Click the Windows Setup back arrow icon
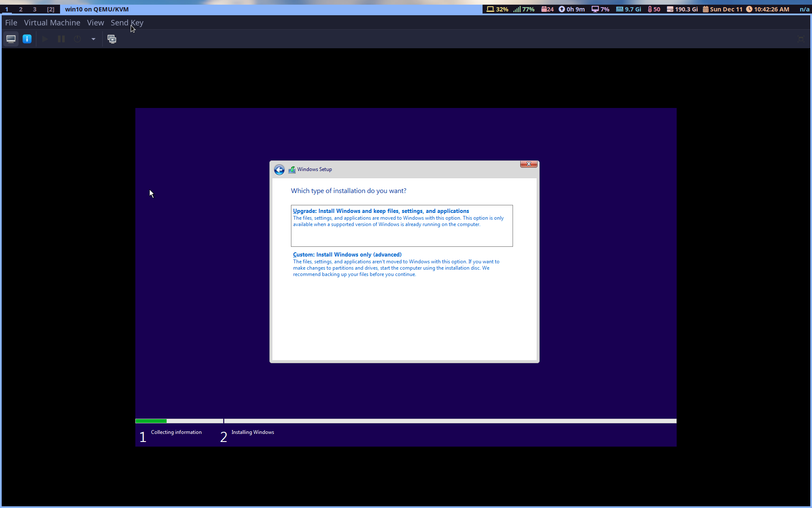Screen dimensions: 812x508 (279, 169)
